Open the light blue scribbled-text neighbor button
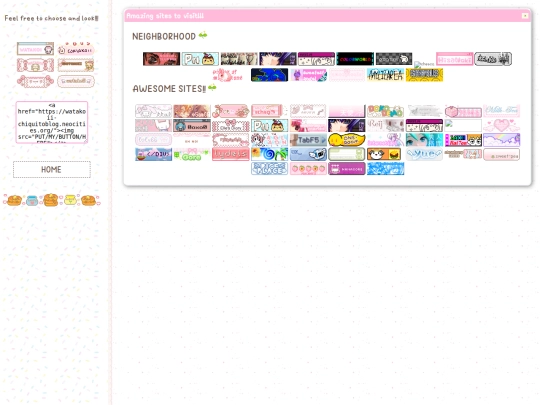Viewport: 540px width, 405px height. click(385, 75)
